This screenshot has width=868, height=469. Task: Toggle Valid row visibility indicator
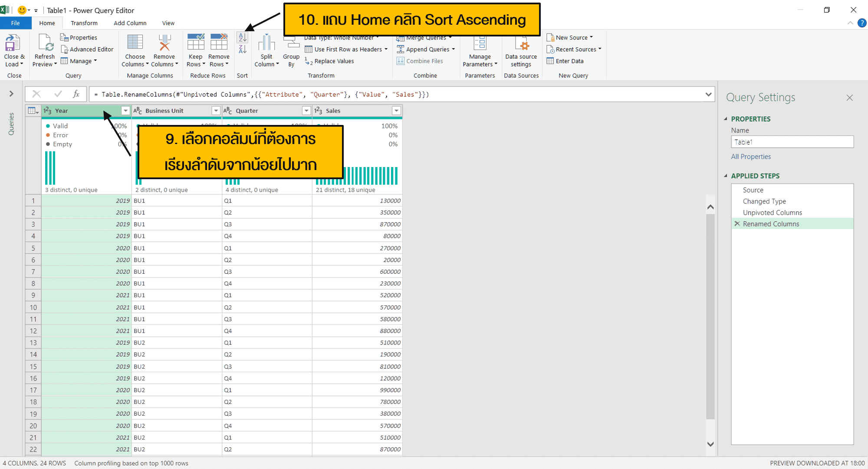[x=48, y=126]
